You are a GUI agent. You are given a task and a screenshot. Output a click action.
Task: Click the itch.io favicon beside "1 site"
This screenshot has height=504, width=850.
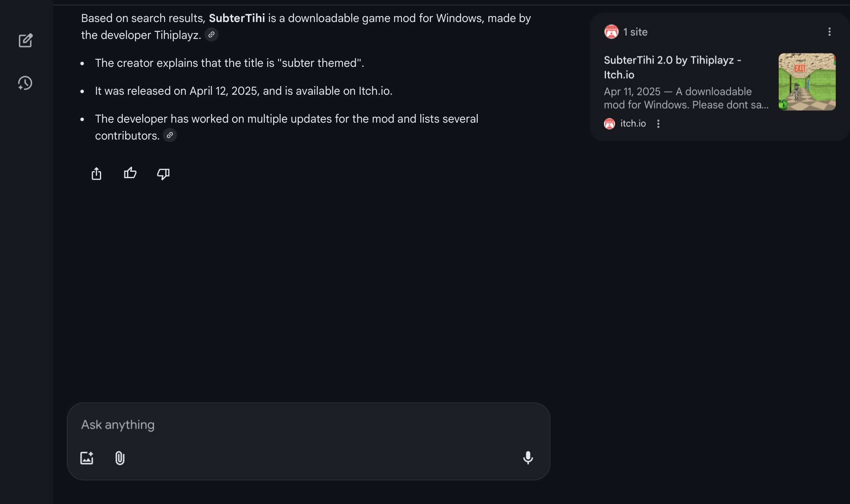click(611, 32)
